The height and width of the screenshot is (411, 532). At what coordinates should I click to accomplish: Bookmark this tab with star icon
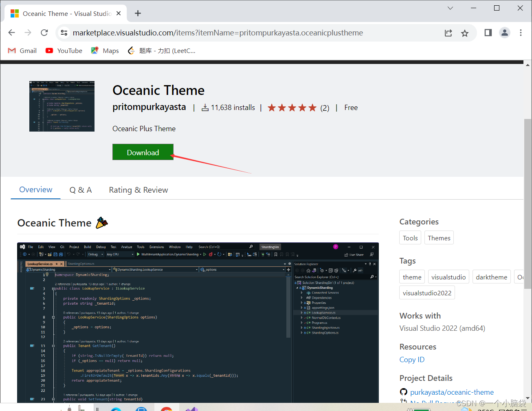click(465, 33)
